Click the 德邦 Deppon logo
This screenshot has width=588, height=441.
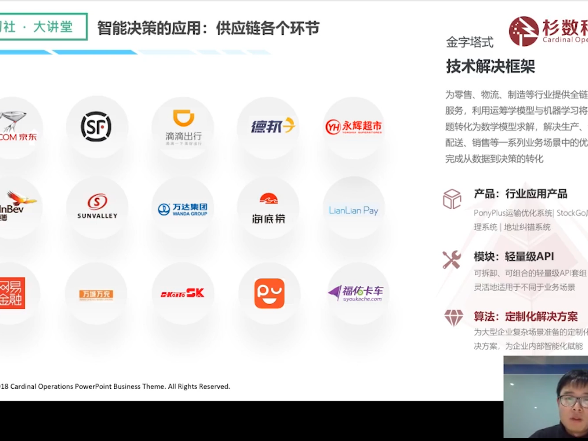[x=273, y=126]
